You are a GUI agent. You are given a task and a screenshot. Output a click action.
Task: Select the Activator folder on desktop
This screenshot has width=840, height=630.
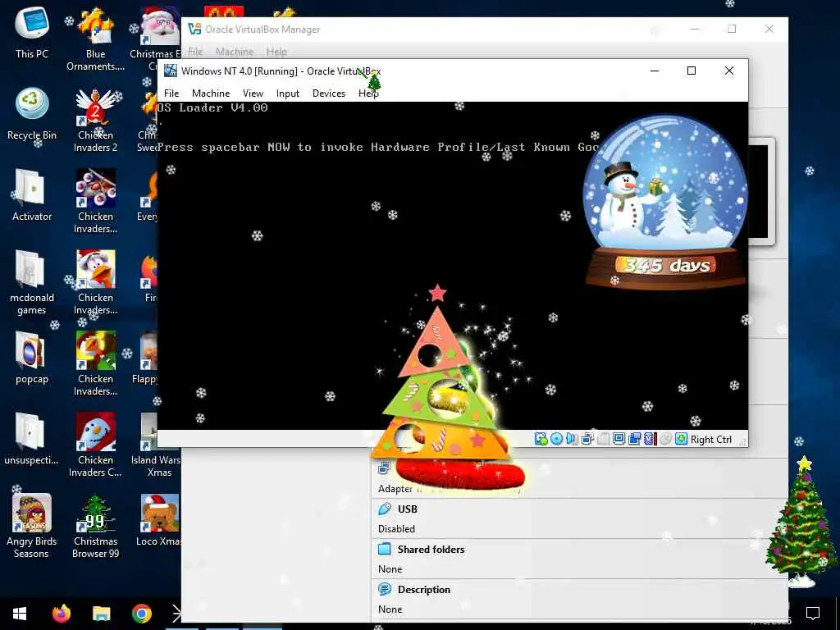tap(32, 195)
